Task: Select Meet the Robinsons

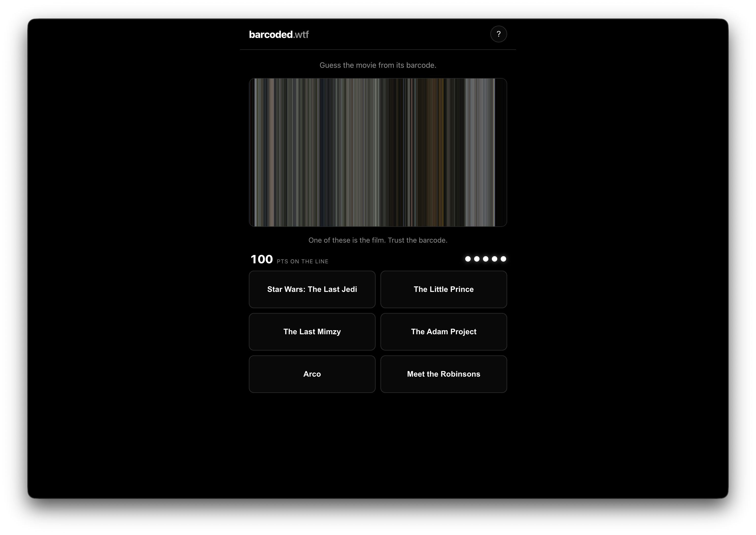Action: 443,374
